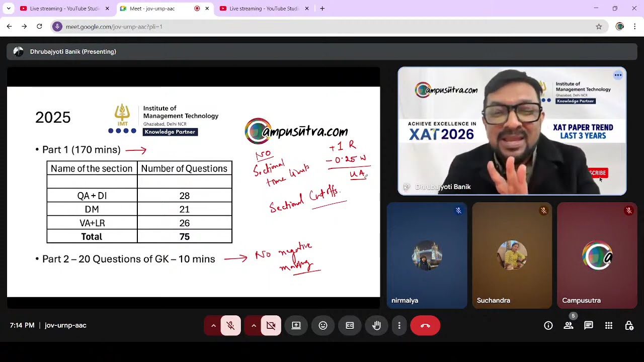
Task: Turn on the camera in Meet toolbar
Action: point(271,325)
